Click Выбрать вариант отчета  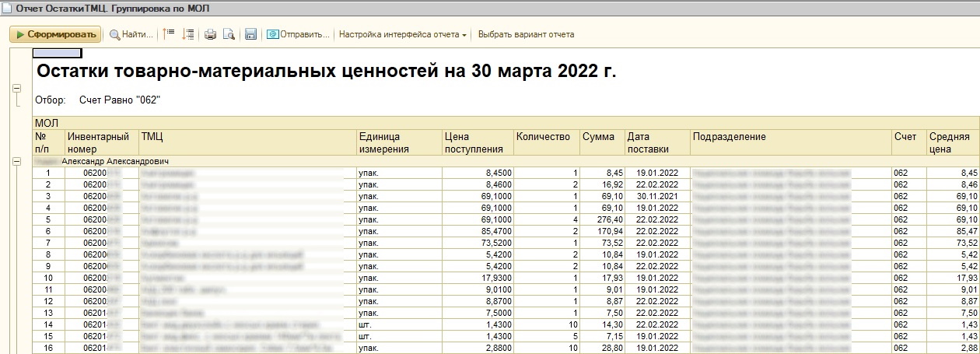(x=526, y=34)
